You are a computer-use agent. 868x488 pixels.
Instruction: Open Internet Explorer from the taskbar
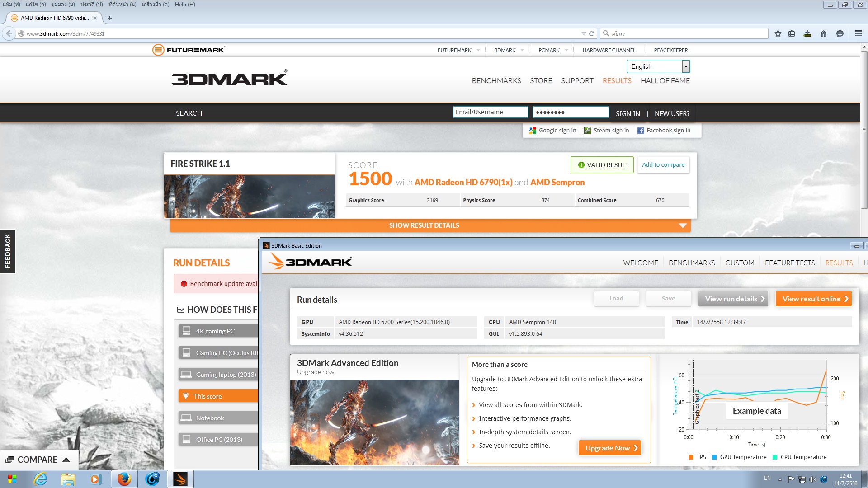(41, 479)
